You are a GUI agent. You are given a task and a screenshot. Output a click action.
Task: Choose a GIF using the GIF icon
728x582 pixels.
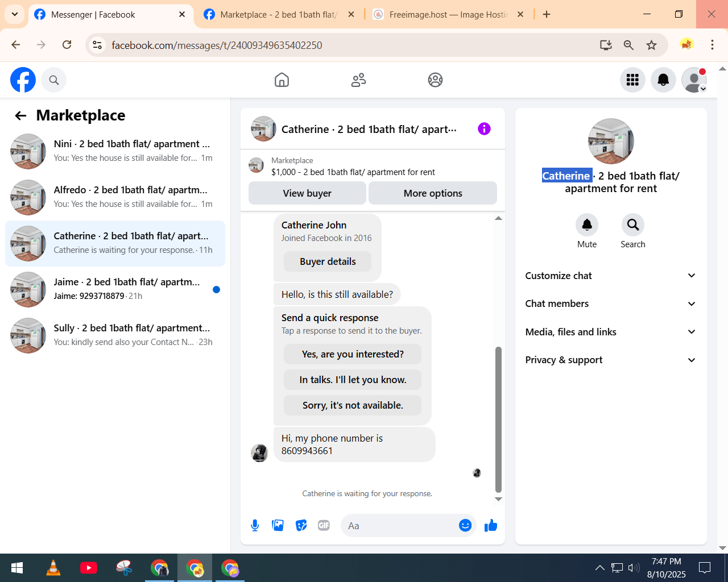324,526
